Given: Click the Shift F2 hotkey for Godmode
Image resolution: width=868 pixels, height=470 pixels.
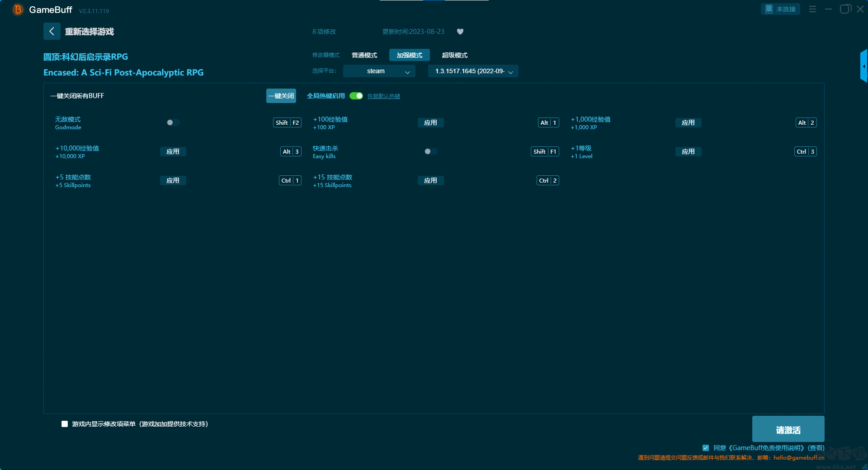Looking at the screenshot, I should [287, 123].
